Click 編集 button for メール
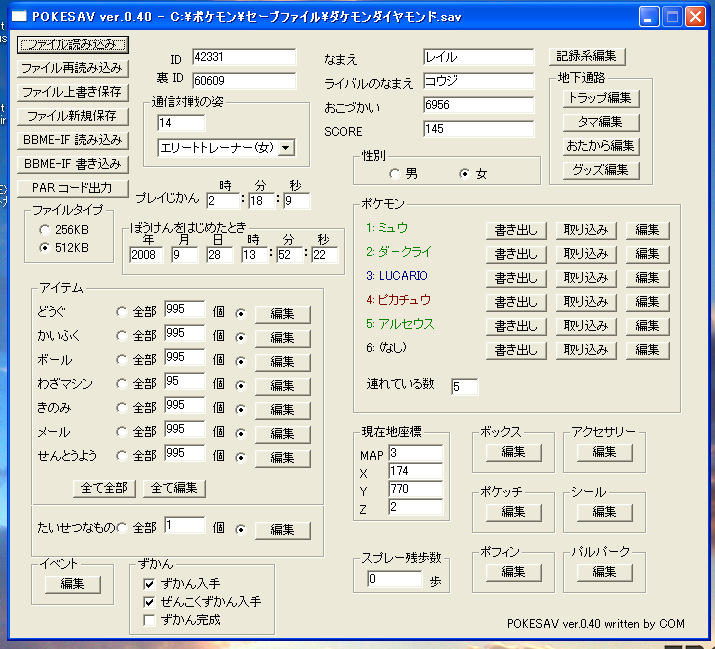This screenshot has width=715, height=649. pos(283,434)
